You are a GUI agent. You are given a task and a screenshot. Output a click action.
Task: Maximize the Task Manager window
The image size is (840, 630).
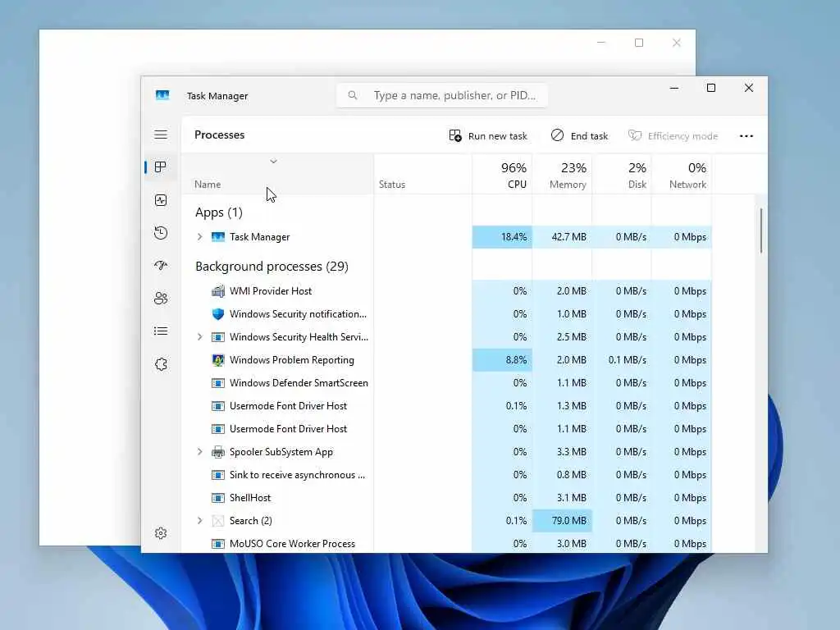(711, 88)
